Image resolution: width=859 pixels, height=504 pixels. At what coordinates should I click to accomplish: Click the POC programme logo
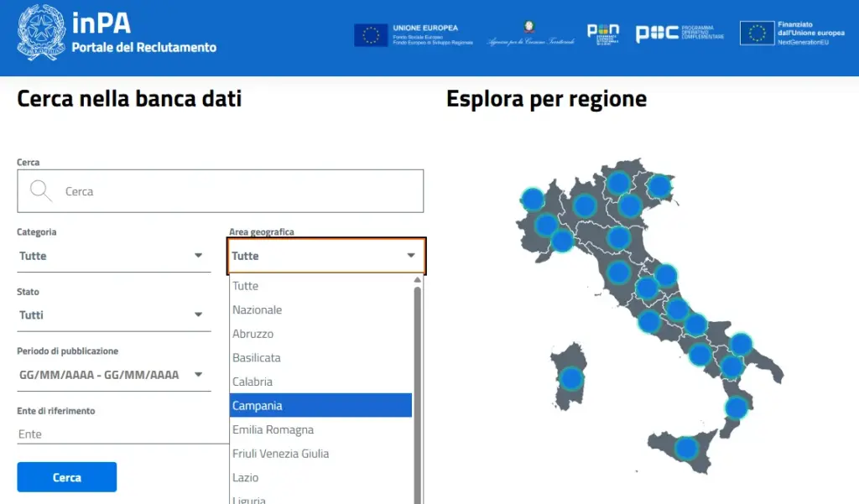(x=679, y=34)
